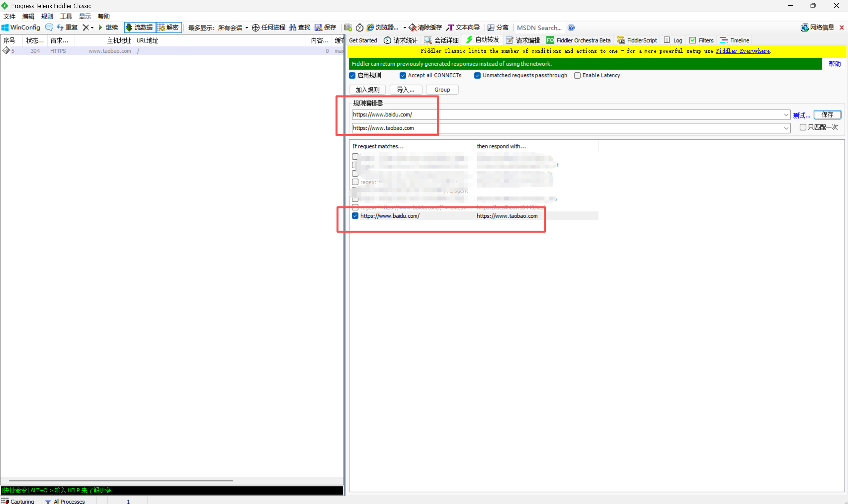Click the Replay (重复) arrows icon
This screenshot has width=848, height=504.
(60, 27)
